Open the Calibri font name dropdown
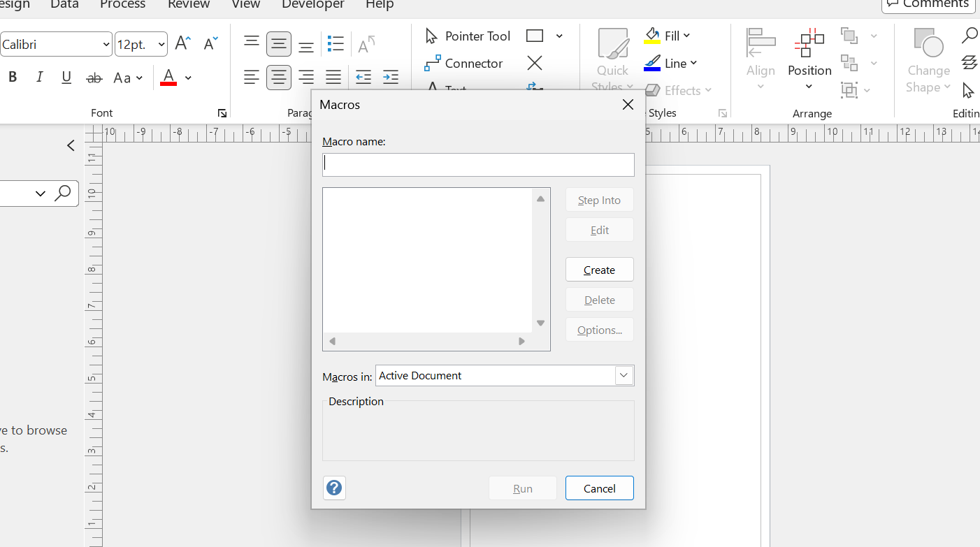Viewport: 980px width, 547px height. [106, 45]
